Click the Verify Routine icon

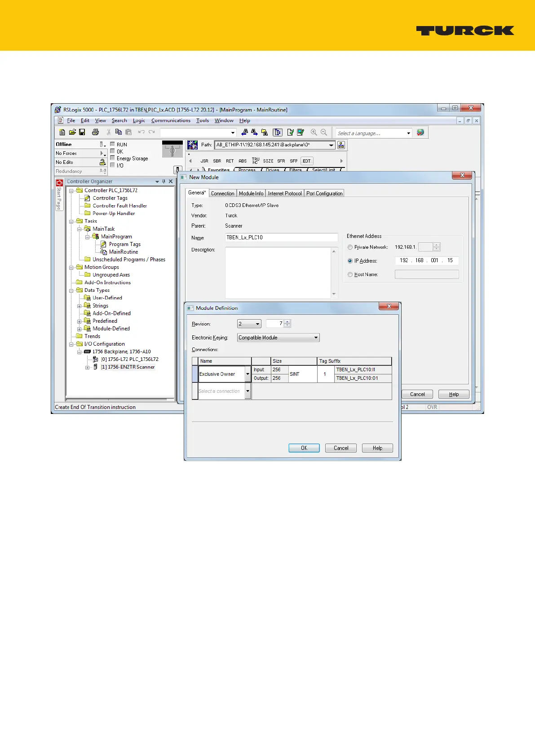click(290, 132)
